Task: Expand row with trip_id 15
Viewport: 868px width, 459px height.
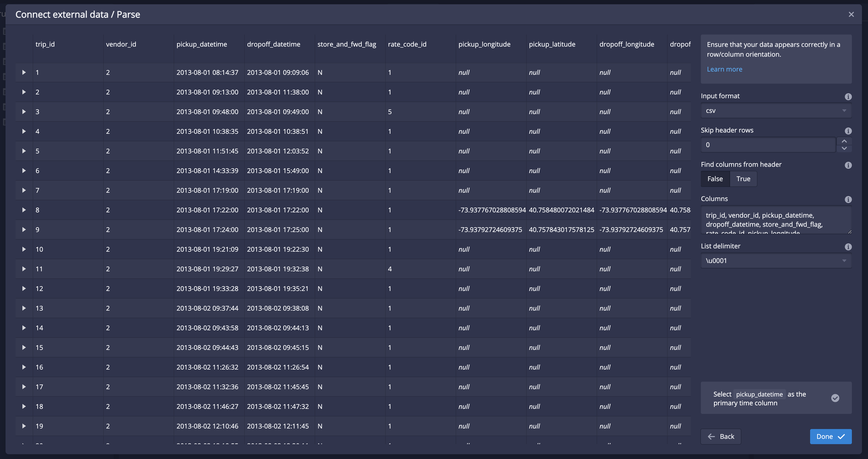Action: point(24,347)
